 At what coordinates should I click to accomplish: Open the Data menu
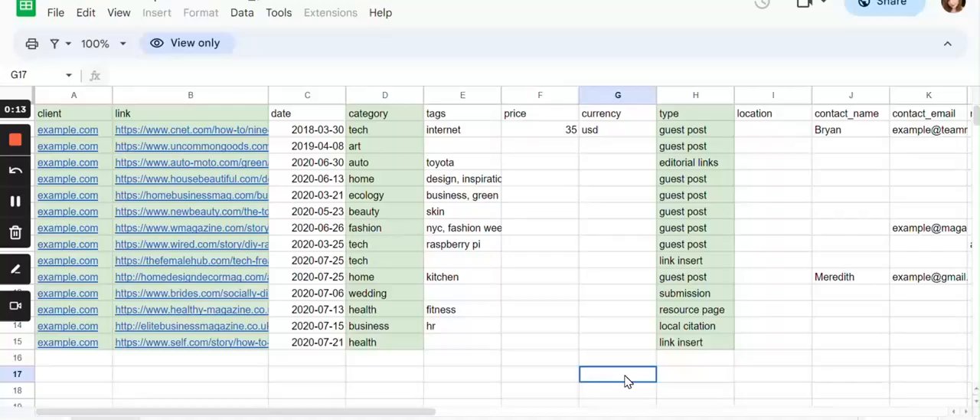242,12
